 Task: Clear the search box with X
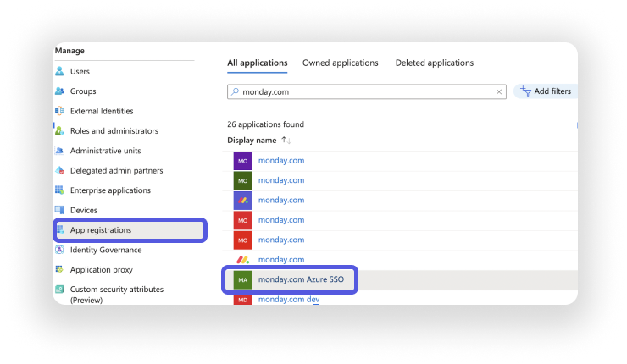[499, 92]
